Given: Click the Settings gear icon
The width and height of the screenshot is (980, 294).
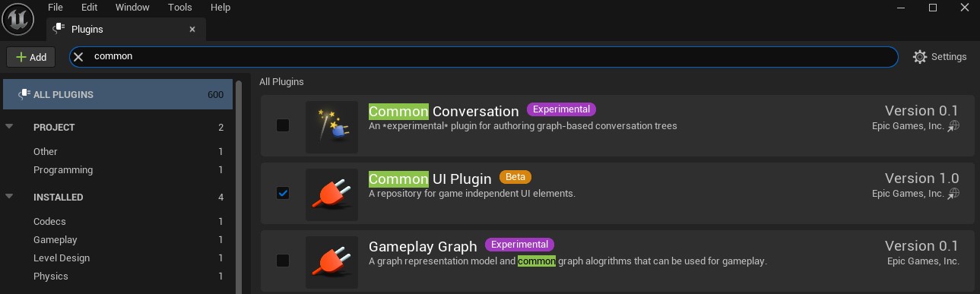Looking at the screenshot, I should tap(920, 57).
